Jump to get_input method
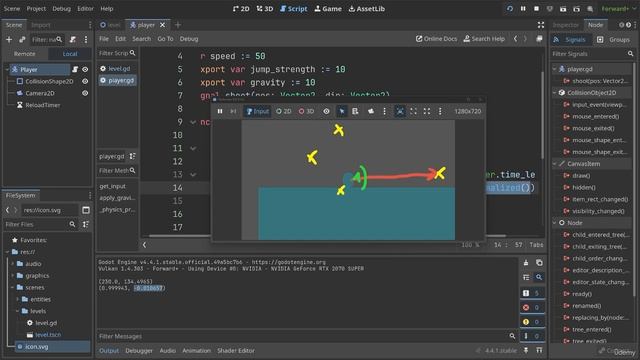This screenshot has height=360, width=640. tap(113, 186)
